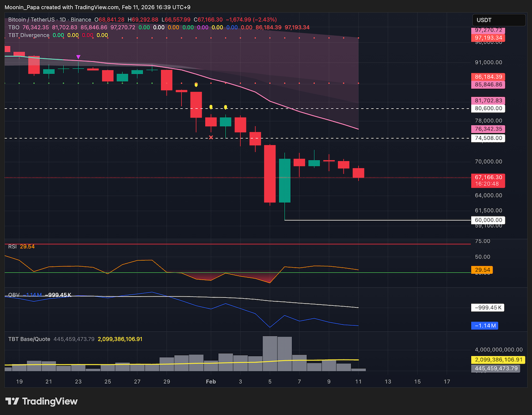532x415 pixels.
Task: Click the gray 445,459,473.79 axis label
Action: click(497, 368)
